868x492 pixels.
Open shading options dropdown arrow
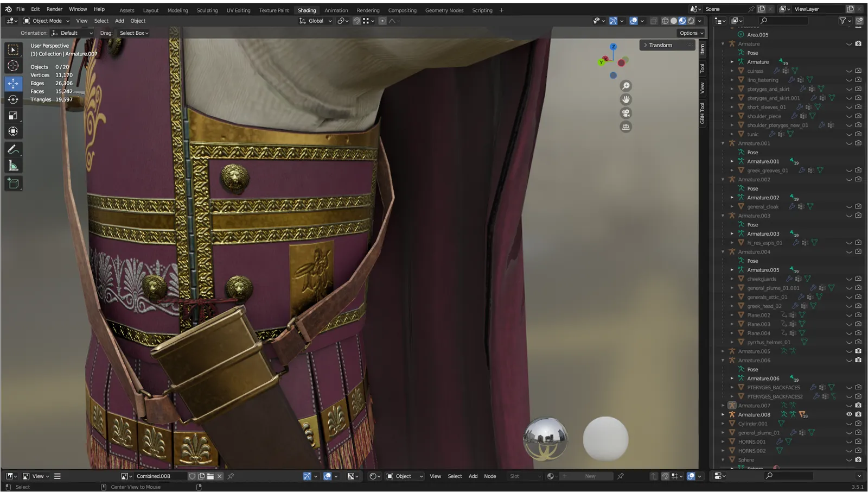tap(700, 21)
